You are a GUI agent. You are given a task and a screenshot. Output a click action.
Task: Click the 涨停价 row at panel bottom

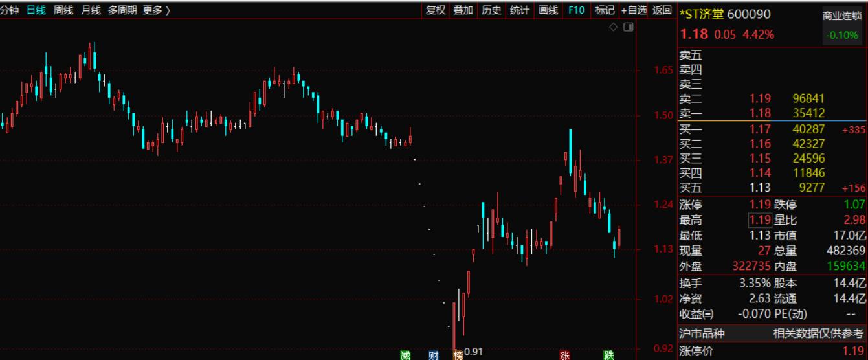(x=772, y=352)
